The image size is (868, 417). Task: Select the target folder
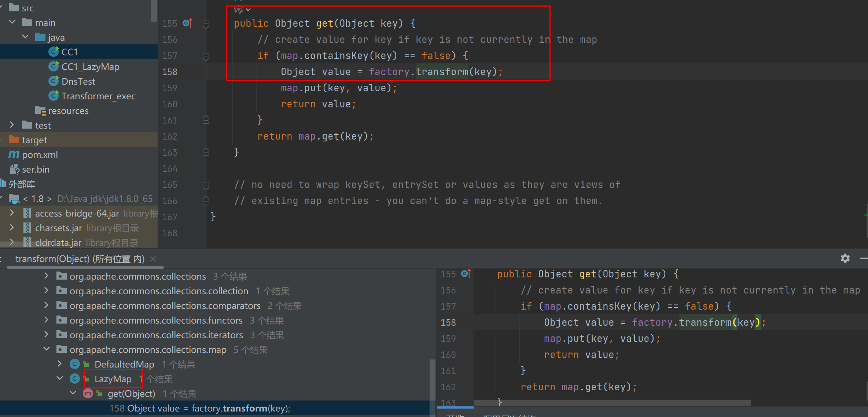point(34,140)
